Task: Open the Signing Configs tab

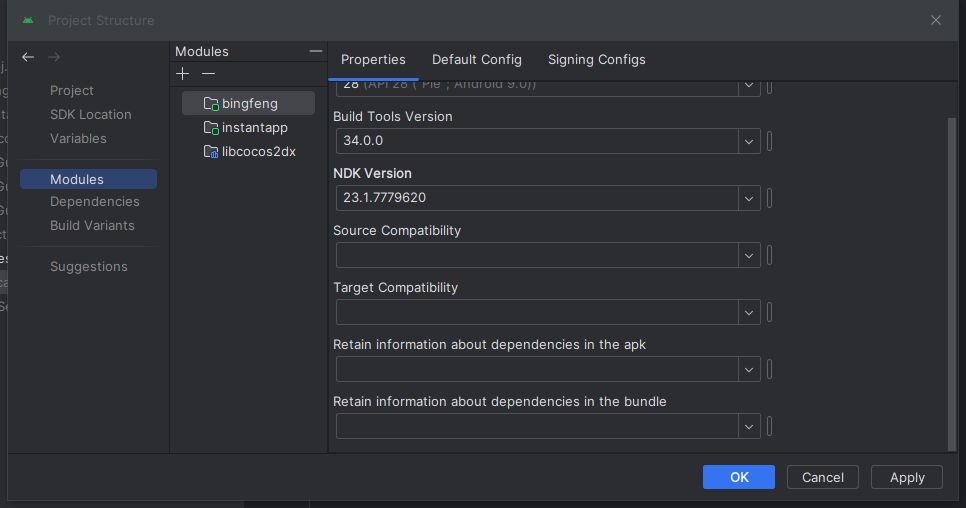Action: [597, 60]
